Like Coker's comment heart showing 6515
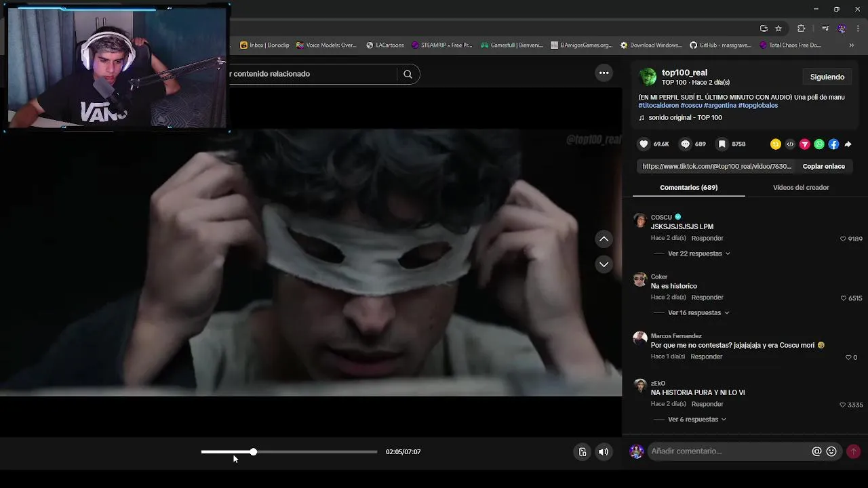 coord(844,298)
